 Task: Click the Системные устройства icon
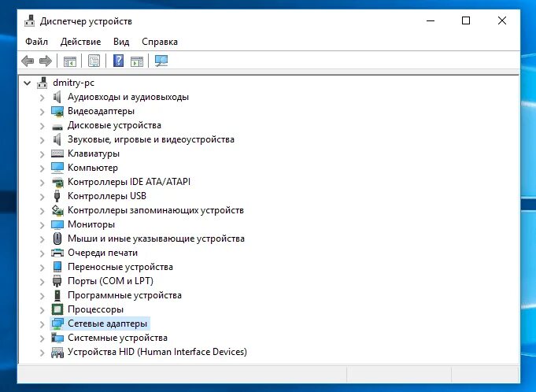click(57, 338)
